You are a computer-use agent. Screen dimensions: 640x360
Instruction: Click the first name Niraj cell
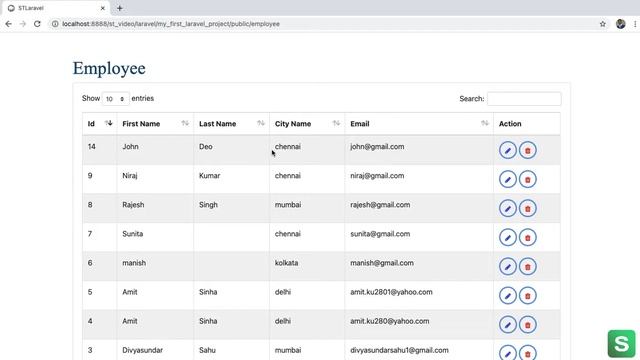point(155,179)
